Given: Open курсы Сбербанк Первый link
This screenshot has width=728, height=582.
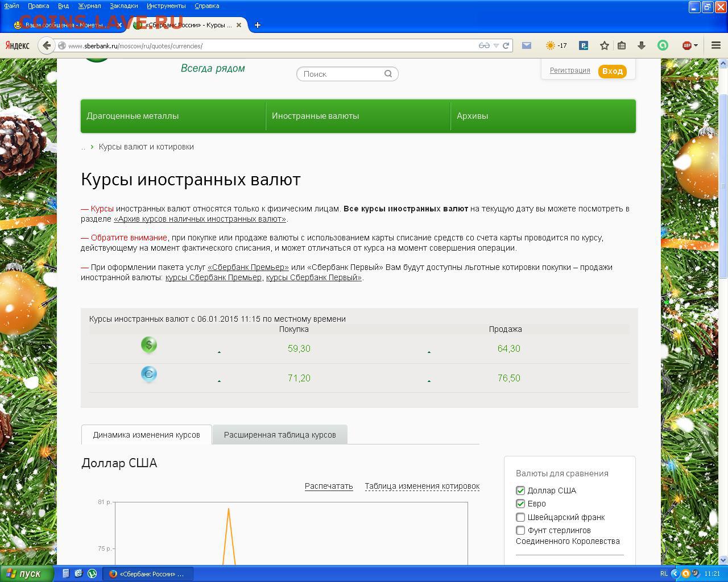Looking at the screenshot, I should coord(314,277).
